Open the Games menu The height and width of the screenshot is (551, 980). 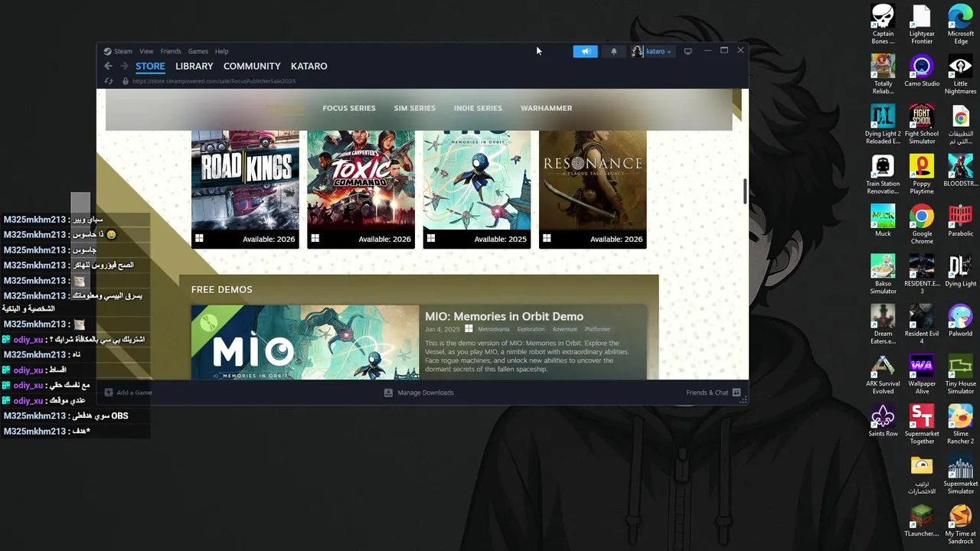point(198,51)
